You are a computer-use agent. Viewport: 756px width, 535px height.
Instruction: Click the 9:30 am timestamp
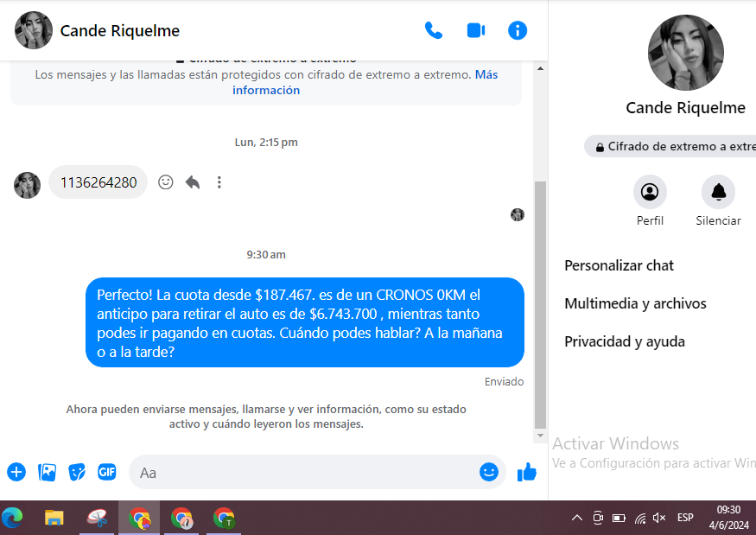266,254
